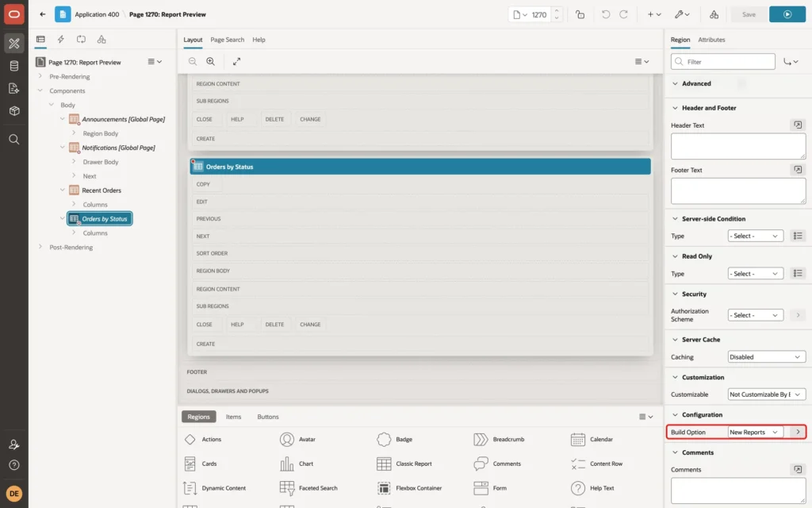Open Shared Components from top toolbar
812x508 pixels.
714,14
